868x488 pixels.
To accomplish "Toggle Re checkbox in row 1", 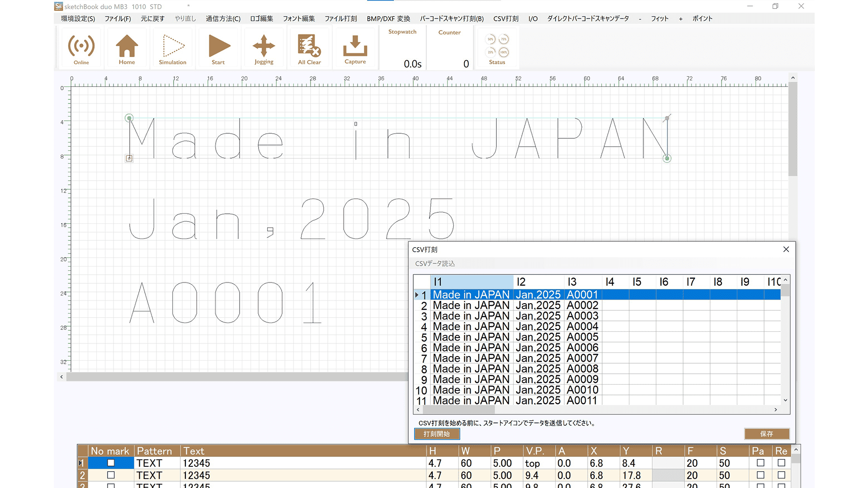I will tap(781, 463).
